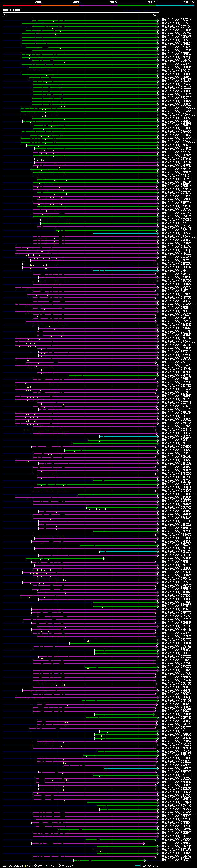Click UniRef100_P93830 entry

coord(177,176)
